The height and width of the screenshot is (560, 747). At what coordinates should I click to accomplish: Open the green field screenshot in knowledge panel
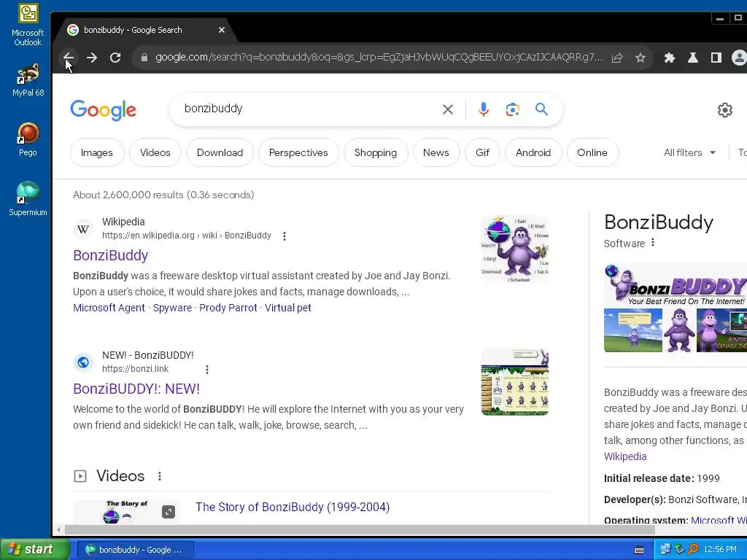(632, 330)
